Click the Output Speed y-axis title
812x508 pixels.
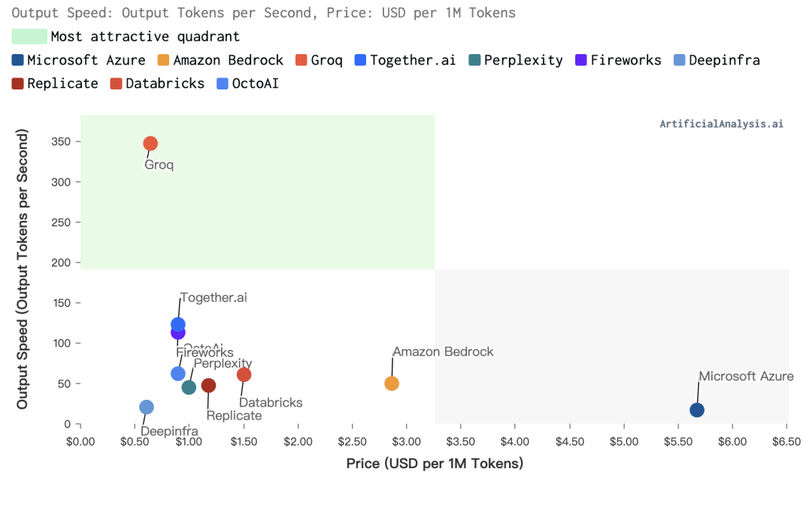22,269
